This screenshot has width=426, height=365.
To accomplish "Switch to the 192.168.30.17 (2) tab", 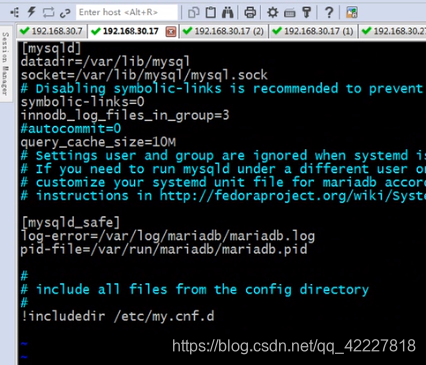I will pyautogui.click(x=224, y=31).
